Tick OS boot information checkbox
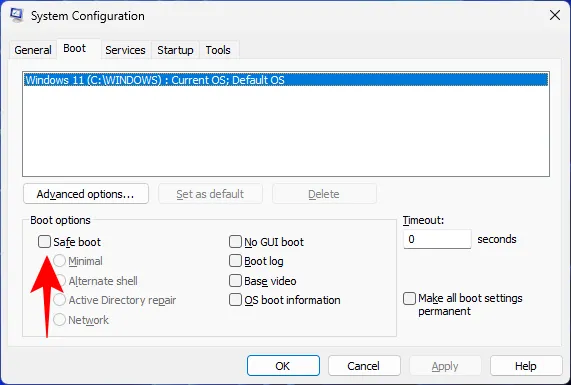571x385 pixels. 235,300
